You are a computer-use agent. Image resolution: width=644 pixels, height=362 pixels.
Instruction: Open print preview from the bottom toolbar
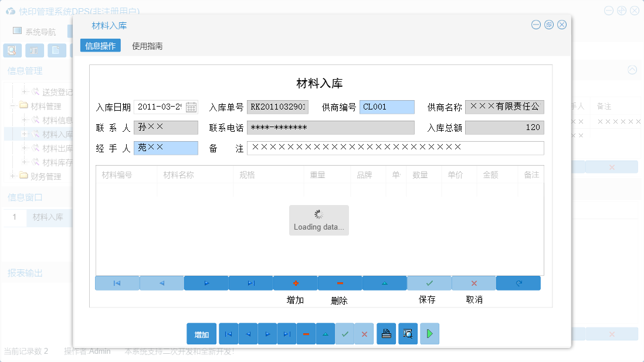(408, 333)
